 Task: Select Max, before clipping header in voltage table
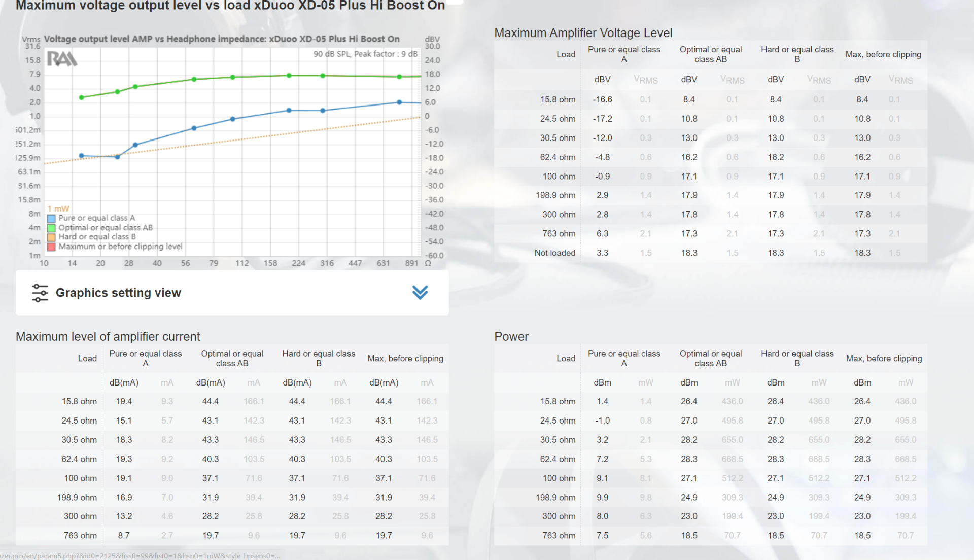click(x=883, y=54)
